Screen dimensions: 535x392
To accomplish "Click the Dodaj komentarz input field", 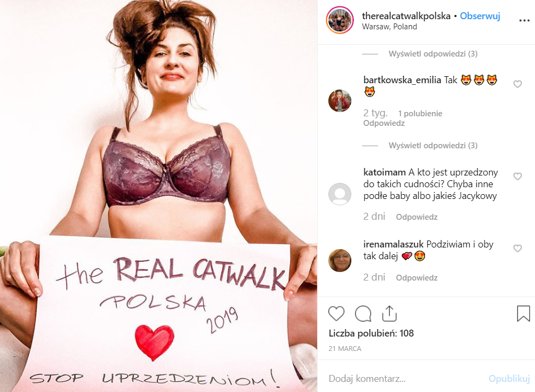I will [x=406, y=379].
